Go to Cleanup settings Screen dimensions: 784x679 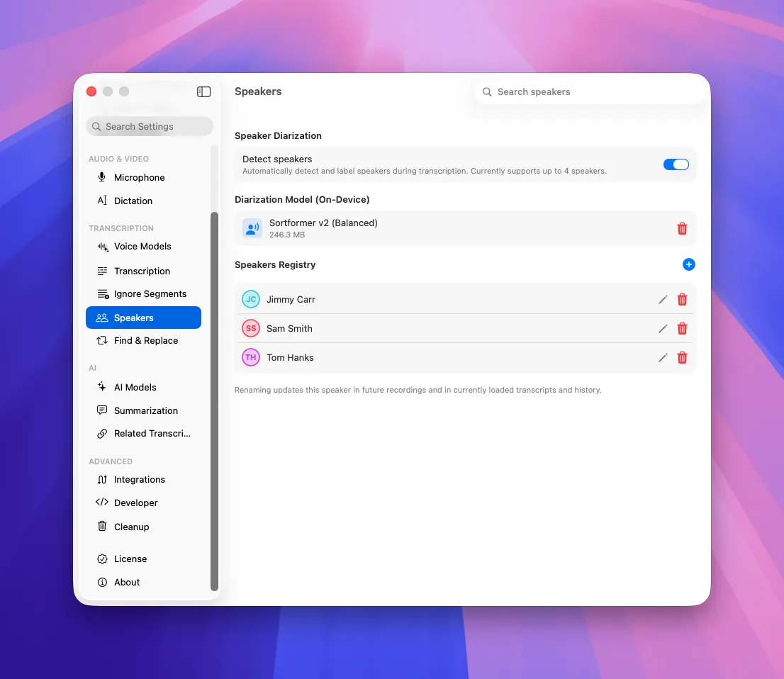(143, 527)
